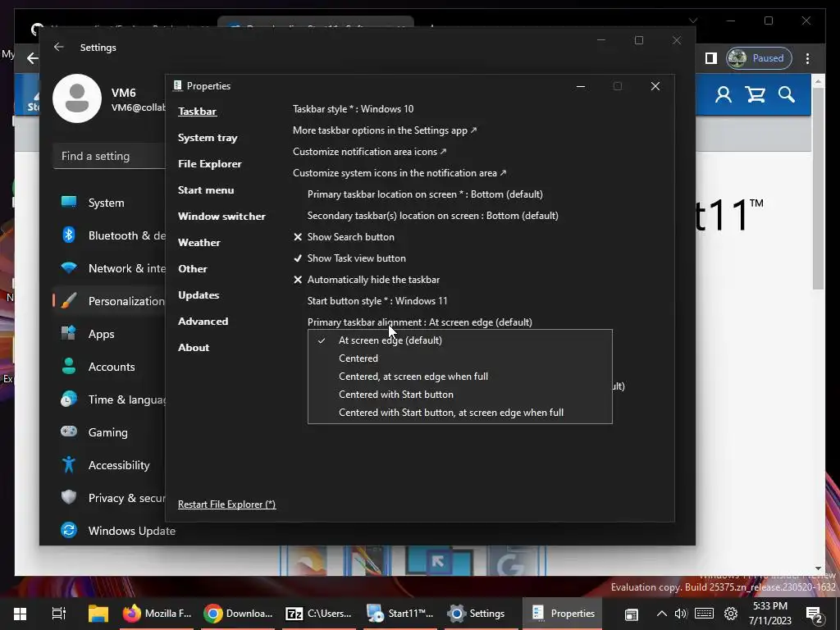Image resolution: width=840 pixels, height=630 pixels.
Task: Open Chrome three-dot menu
Action: point(807,58)
